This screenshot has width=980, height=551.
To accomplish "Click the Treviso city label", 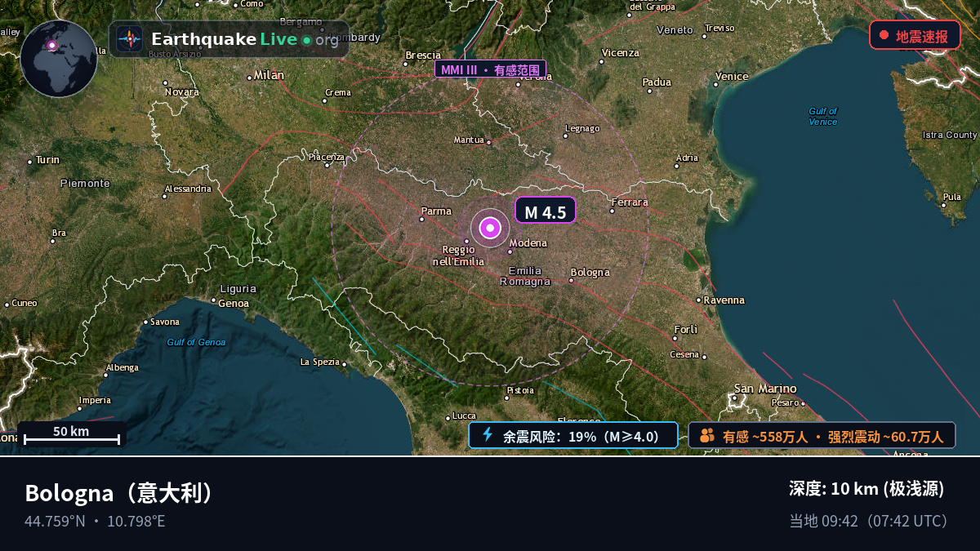I will tap(719, 28).
